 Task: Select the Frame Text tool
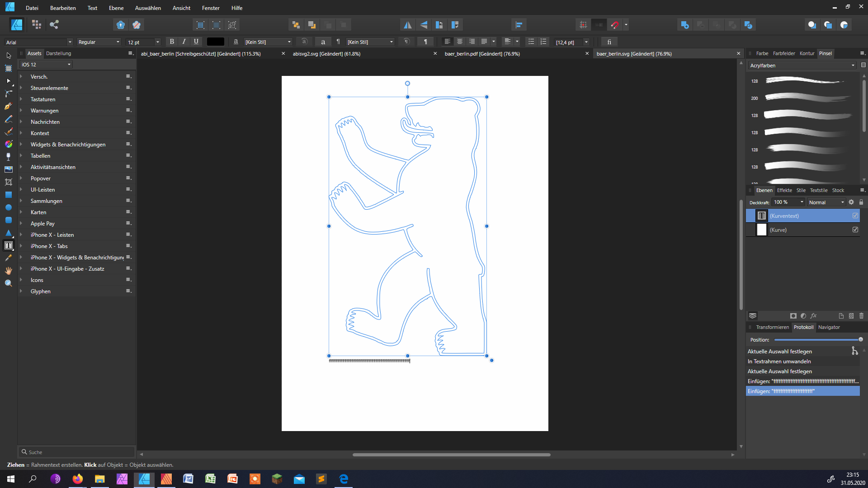[9, 245]
